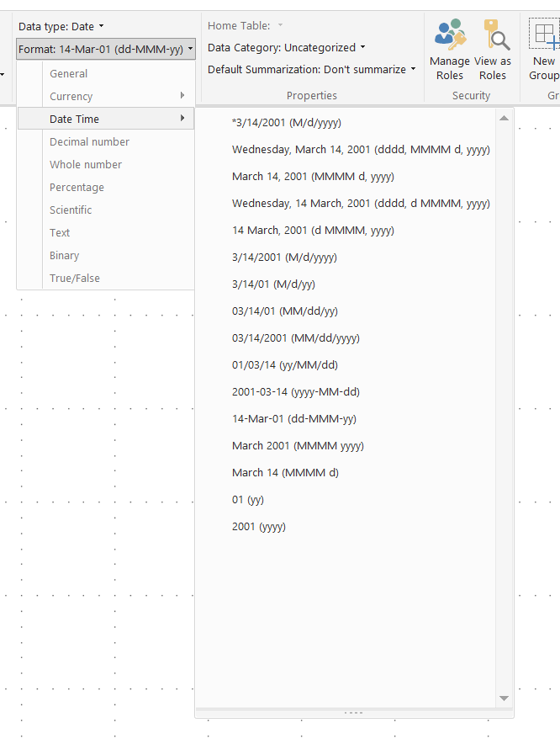Choose 01 (yy) year format
Viewport: 560px width, 749px height.
pyautogui.click(x=346, y=500)
